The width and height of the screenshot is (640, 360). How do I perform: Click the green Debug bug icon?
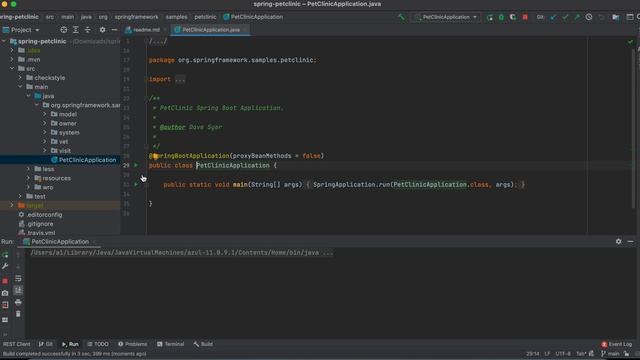501,17
